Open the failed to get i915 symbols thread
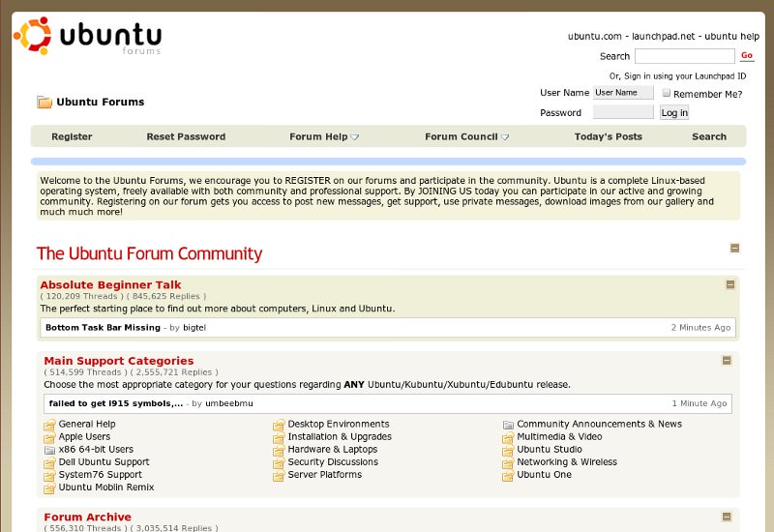This screenshot has height=532, width=774. [x=115, y=403]
